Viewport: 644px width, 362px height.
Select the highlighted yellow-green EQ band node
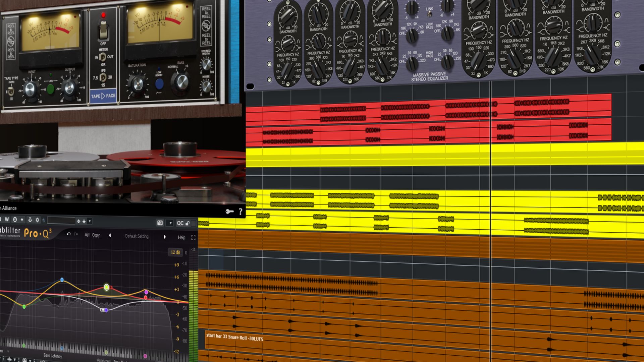pyautogui.click(x=106, y=287)
